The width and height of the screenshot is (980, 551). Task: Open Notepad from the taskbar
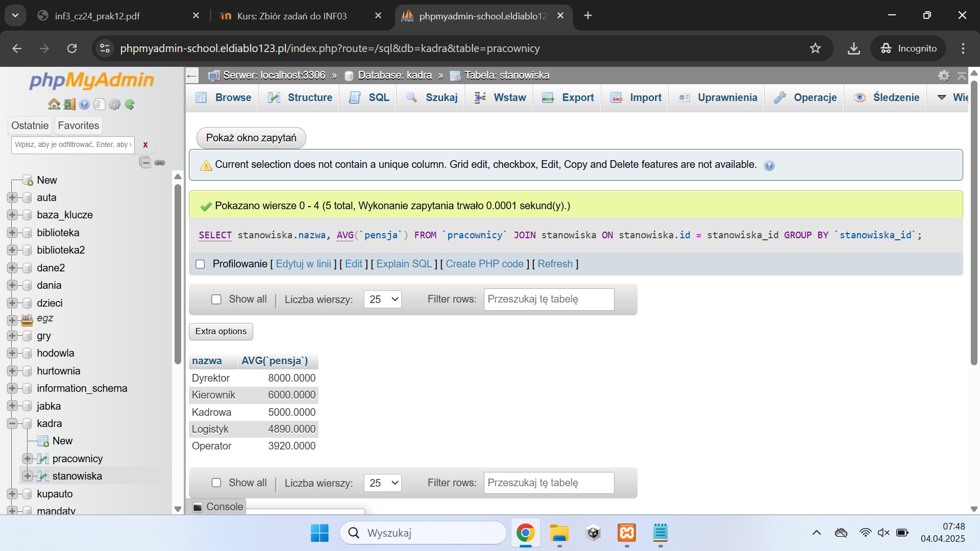660,533
